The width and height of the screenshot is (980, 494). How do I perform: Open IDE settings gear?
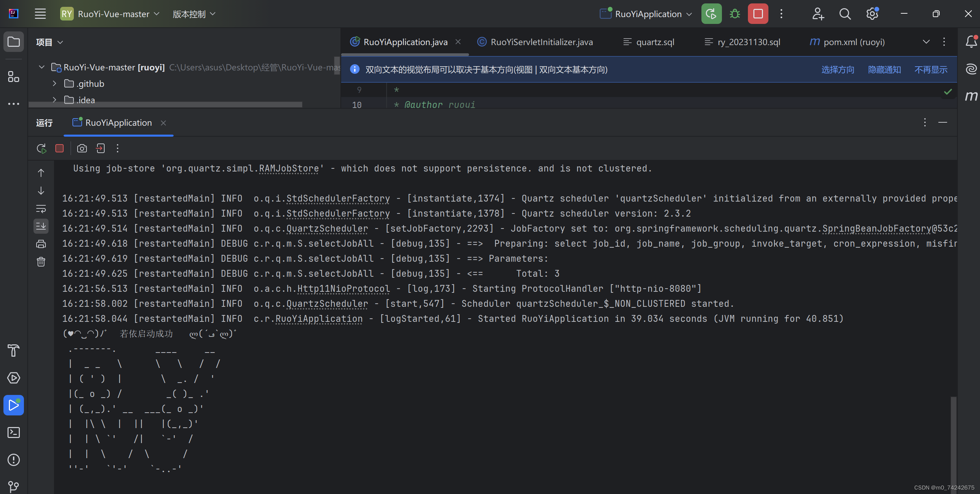point(872,14)
